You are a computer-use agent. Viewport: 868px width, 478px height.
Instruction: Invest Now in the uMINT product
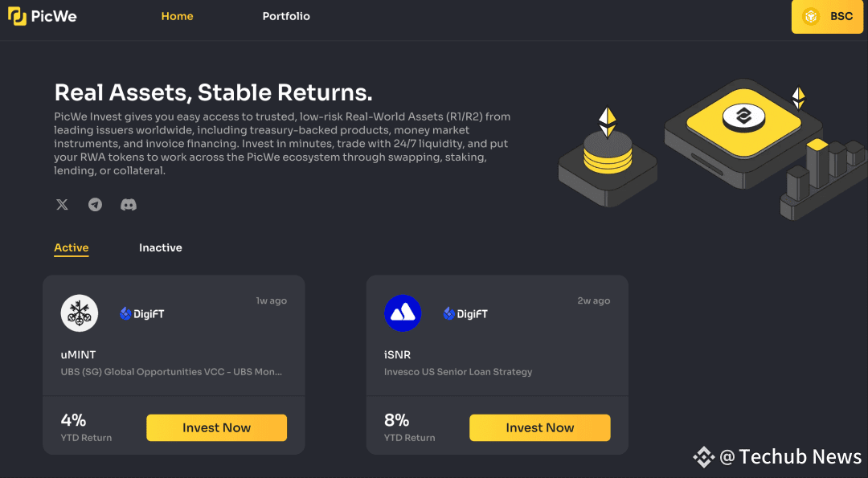(216, 427)
